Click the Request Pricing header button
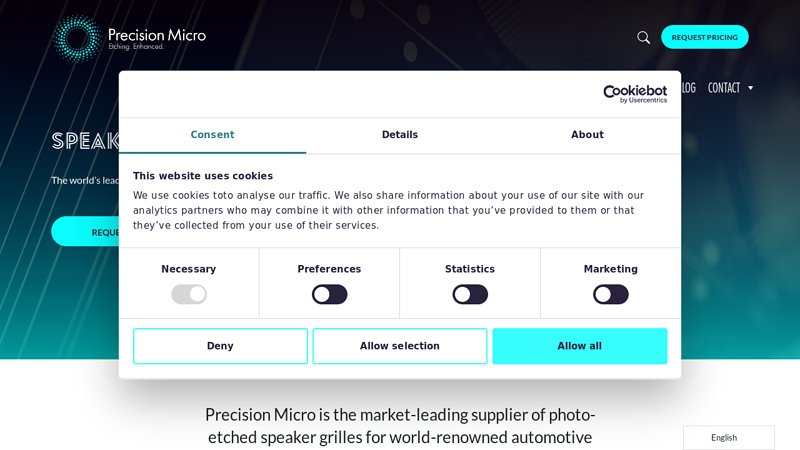The height and width of the screenshot is (450, 800). (704, 37)
